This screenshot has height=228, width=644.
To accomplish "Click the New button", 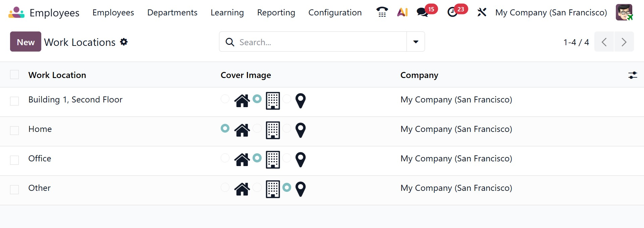I will [x=25, y=42].
